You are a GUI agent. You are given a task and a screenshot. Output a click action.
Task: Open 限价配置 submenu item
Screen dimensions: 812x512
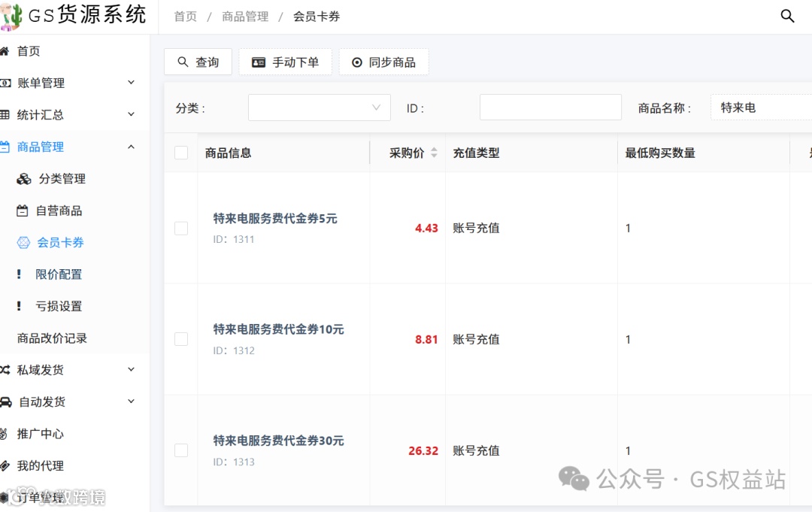tap(59, 274)
